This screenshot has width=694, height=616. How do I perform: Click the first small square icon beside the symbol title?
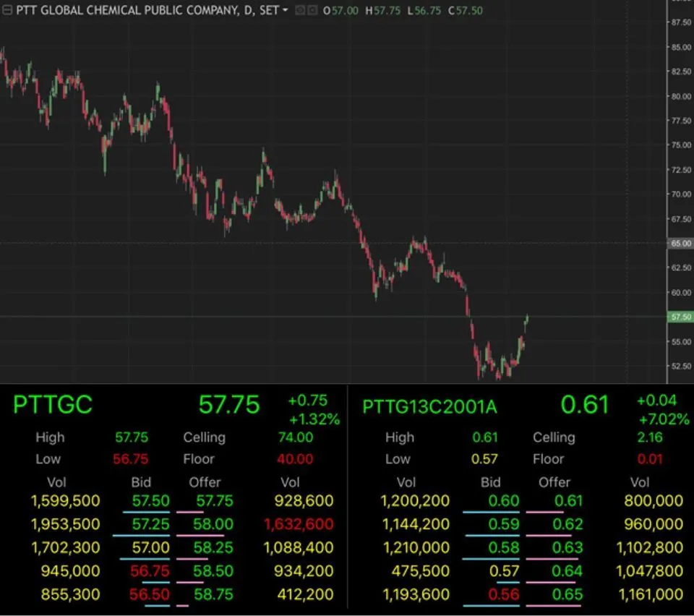click(299, 10)
